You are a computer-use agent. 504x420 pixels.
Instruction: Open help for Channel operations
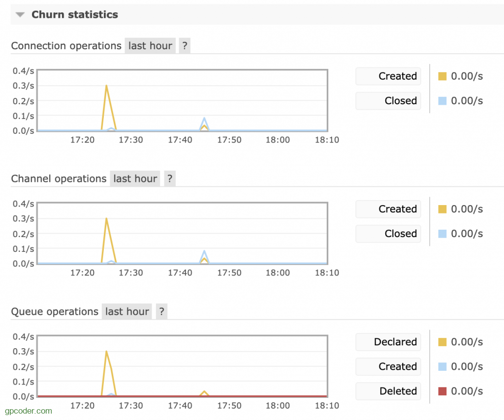pyautogui.click(x=169, y=178)
